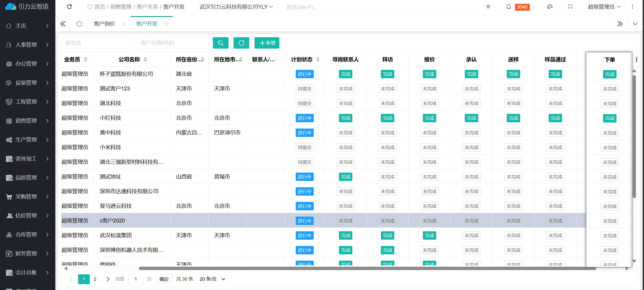Screen dimensions: 644x290
Task: Switch to the 客户询价 tab
Action: pyautogui.click(x=104, y=24)
